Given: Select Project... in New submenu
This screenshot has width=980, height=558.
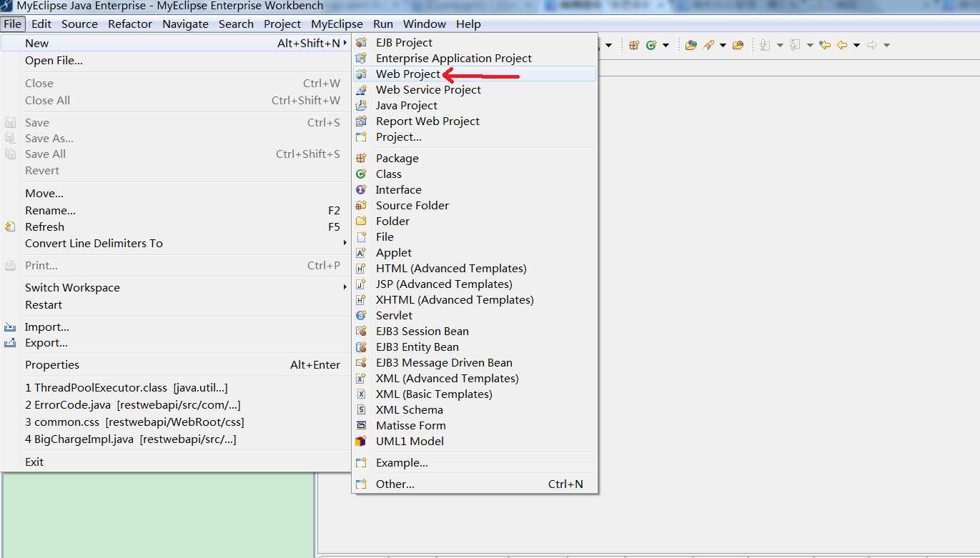Looking at the screenshot, I should pyautogui.click(x=475, y=136).
